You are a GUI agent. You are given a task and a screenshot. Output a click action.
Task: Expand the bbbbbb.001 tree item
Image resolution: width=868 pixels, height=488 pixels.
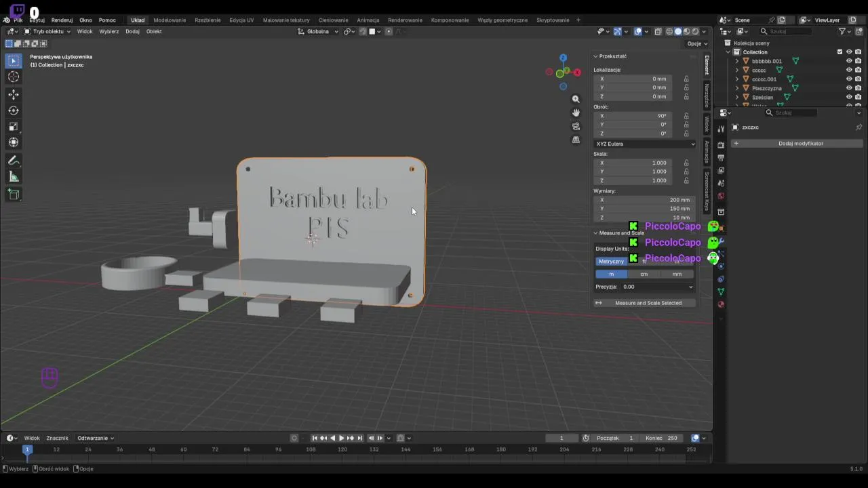point(737,61)
